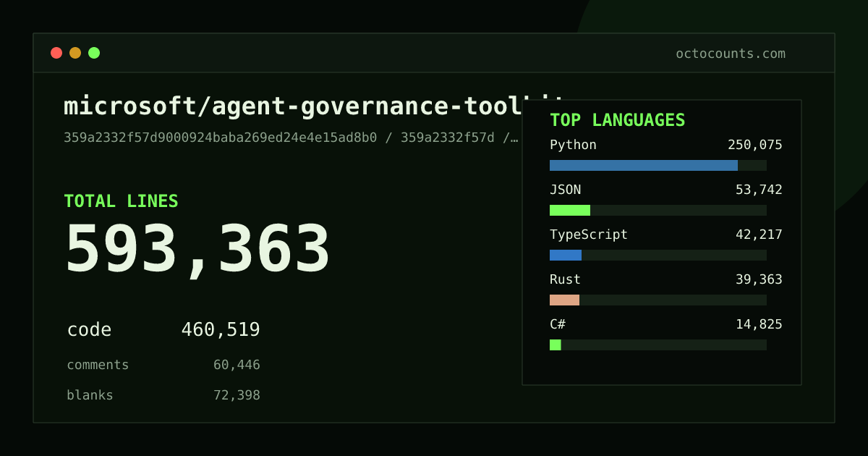Click the green JSON progress bar
The height and width of the screenshot is (456, 868).
point(570,210)
